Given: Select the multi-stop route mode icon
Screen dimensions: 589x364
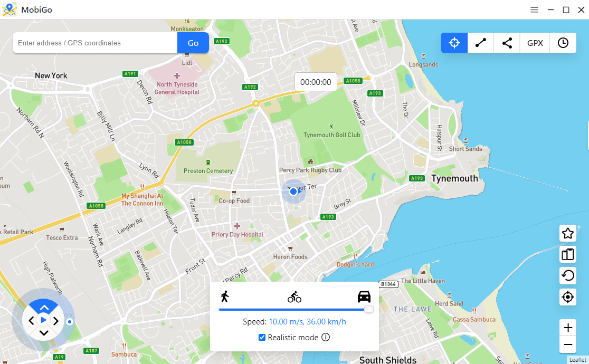Looking at the screenshot, I should tap(507, 43).
